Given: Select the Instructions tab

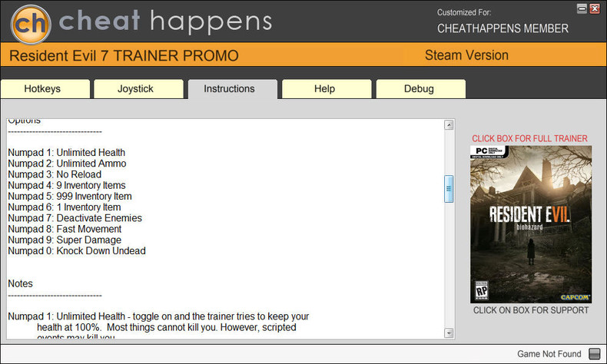Looking at the screenshot, I should click(233, 89).
